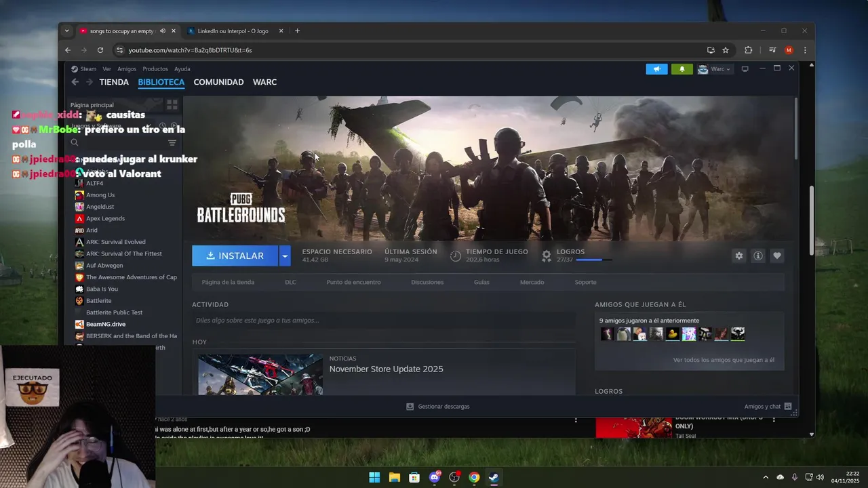
Task: Open Chrome profile avatar M
Action: 789,50
